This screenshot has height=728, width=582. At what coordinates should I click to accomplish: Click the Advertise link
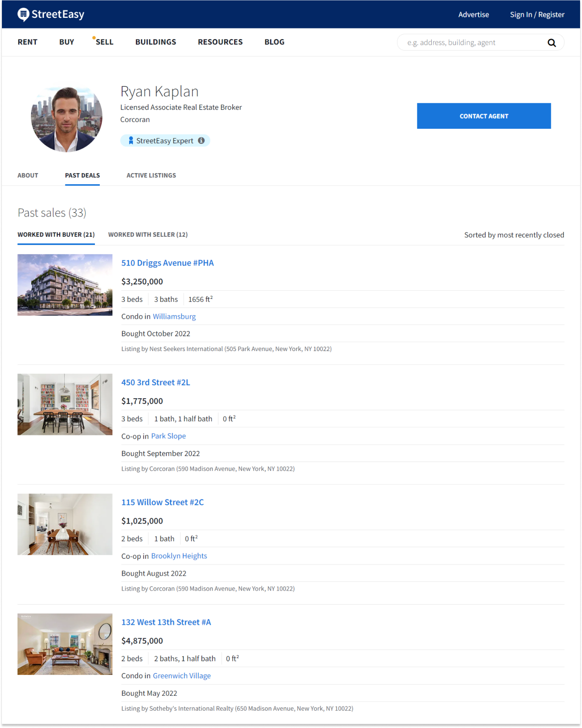[x=474, y=14]
